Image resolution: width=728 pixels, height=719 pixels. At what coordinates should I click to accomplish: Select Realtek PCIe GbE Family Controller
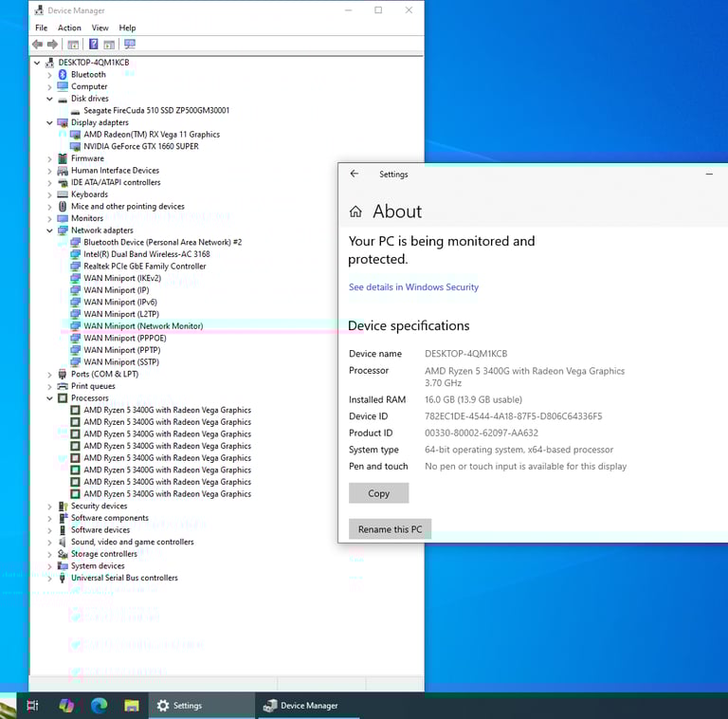click(145, 267)
